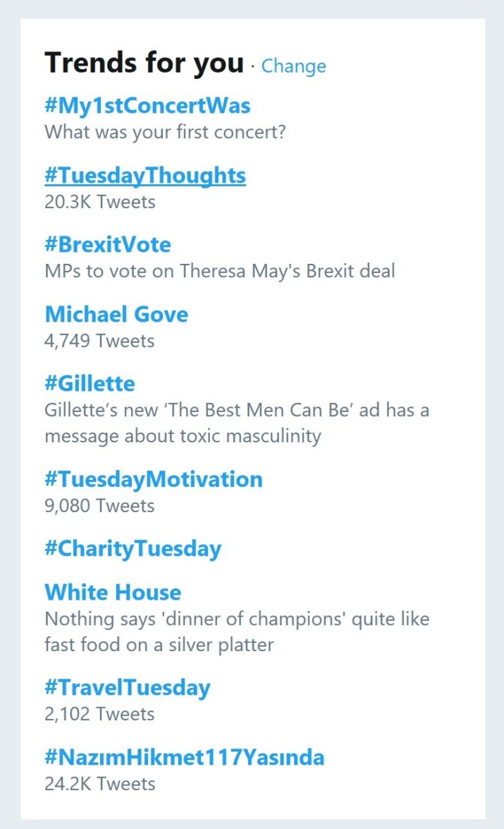Click the 20.3K Tweets count
This screenshot has height=829, width=504.
tap(99, 202)
